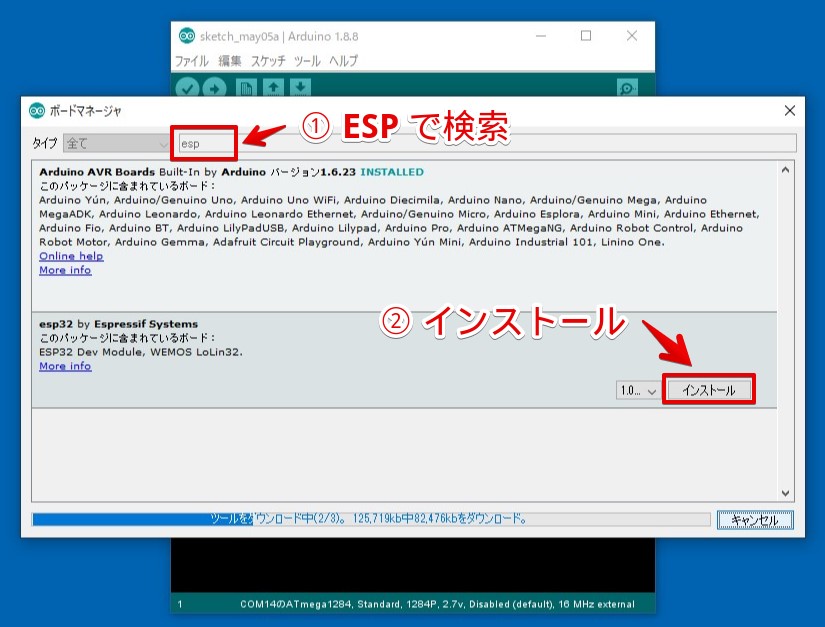
Task: Close the ボードマネージャ dialog
Action: [790, 110]
